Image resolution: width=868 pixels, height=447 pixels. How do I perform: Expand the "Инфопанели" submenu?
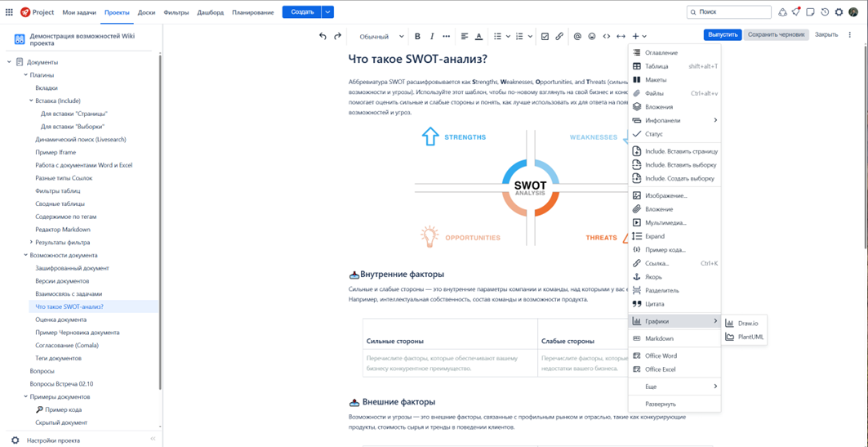coord(715,120)
